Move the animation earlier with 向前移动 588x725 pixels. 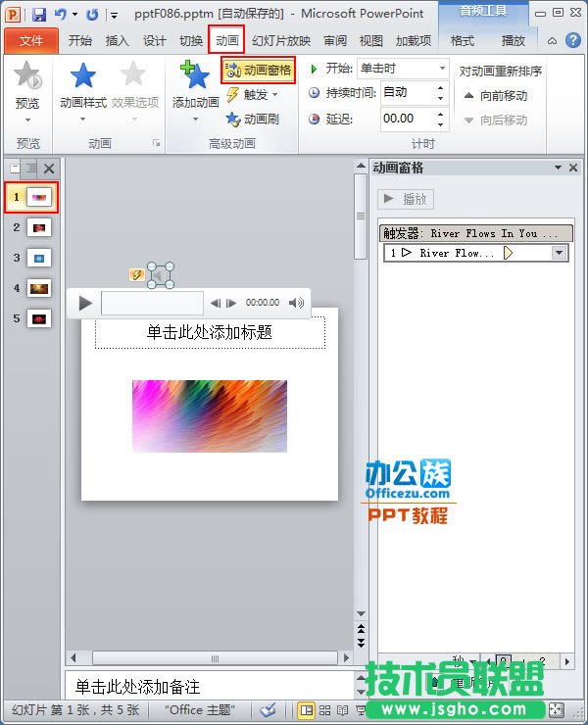496,96
